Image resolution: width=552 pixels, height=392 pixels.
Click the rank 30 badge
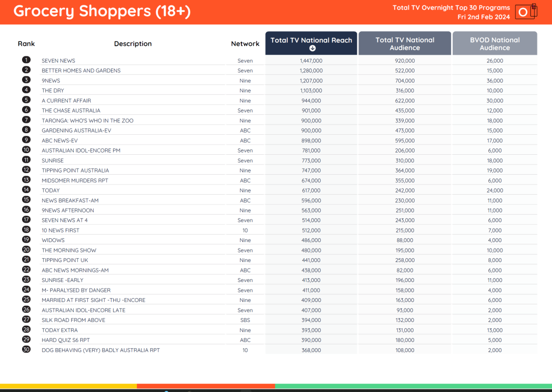(26, 349)
